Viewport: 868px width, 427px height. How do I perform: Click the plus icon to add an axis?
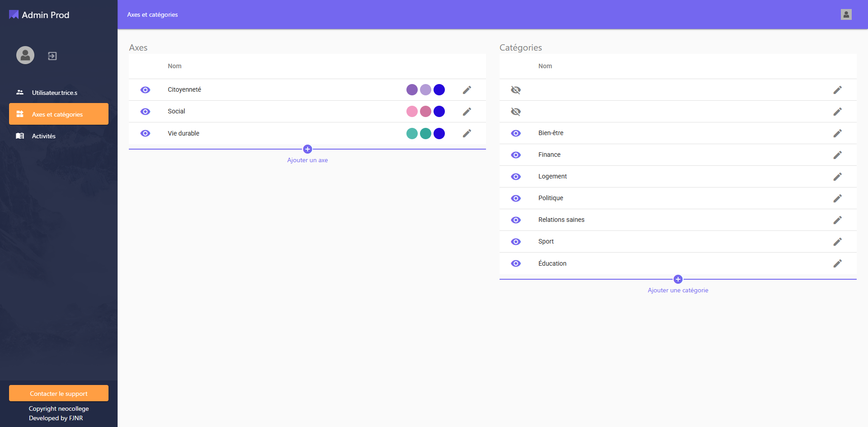(x=307, y=149)
